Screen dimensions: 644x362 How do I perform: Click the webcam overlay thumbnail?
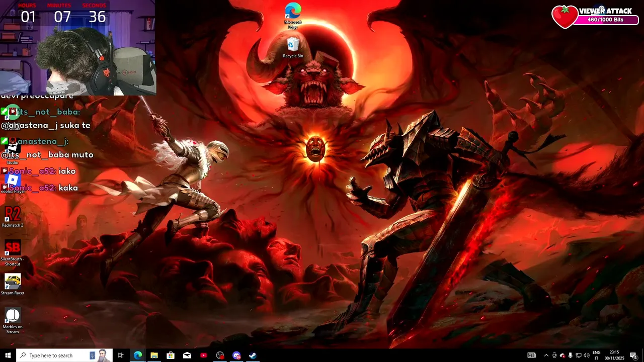(x=78, y=48)
